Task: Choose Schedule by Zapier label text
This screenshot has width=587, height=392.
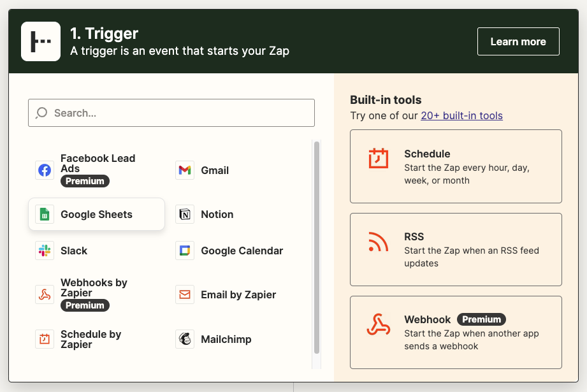Action: tap(91, 339)
